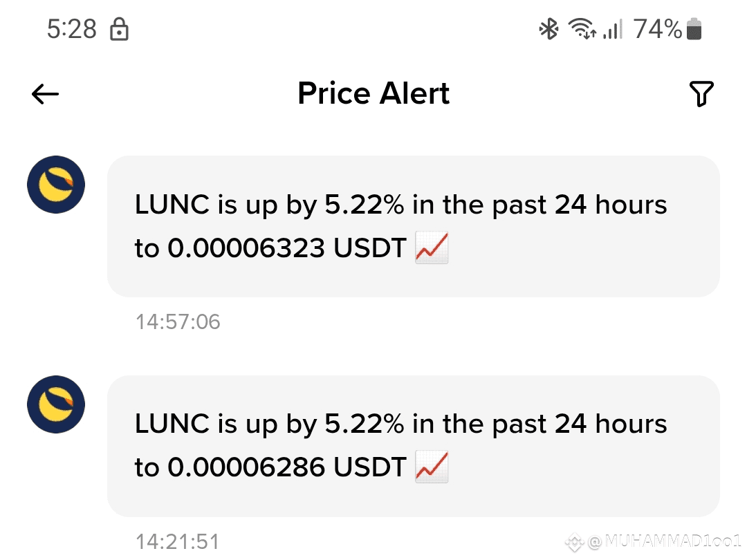Tap the Binance logo in the watermark
This screenshot has width=747, height=560.
click(x=575, y=543)
